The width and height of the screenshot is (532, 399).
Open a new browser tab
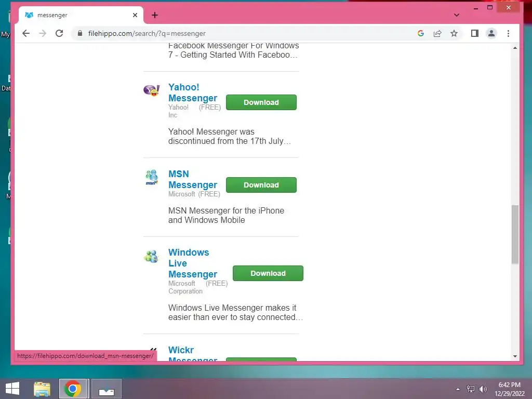(155, 15)
